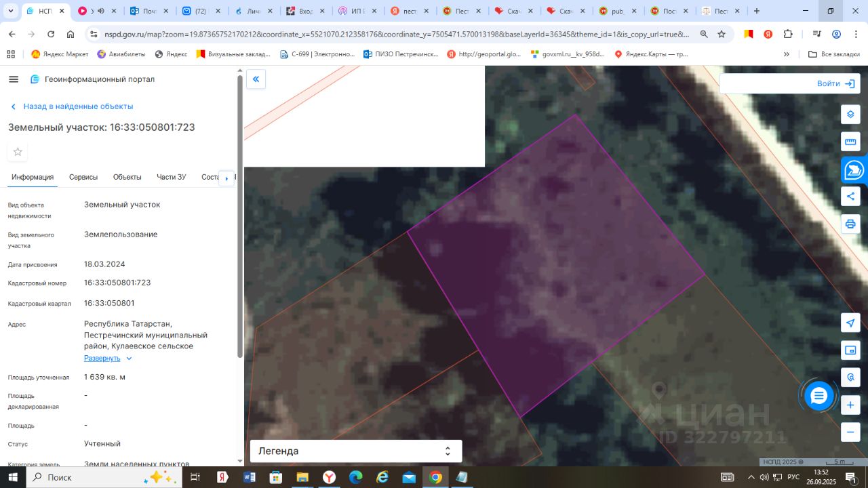868x488 pixels.
Task: Open the chat support bubble
Action: click(818, 396)
